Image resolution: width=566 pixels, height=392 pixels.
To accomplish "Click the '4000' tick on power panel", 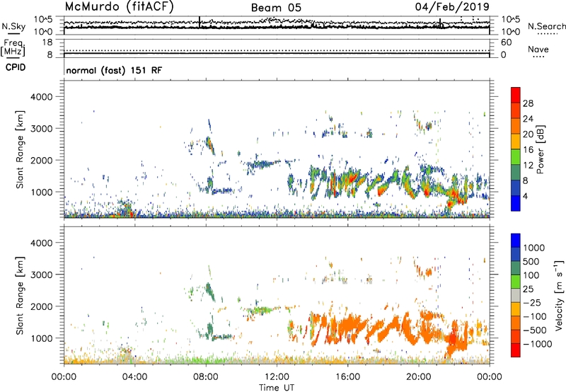I will coord(41,97).
